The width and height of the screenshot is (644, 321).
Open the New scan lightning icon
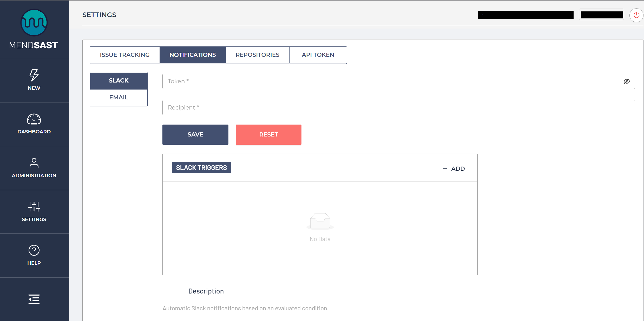tap(34, 75)
